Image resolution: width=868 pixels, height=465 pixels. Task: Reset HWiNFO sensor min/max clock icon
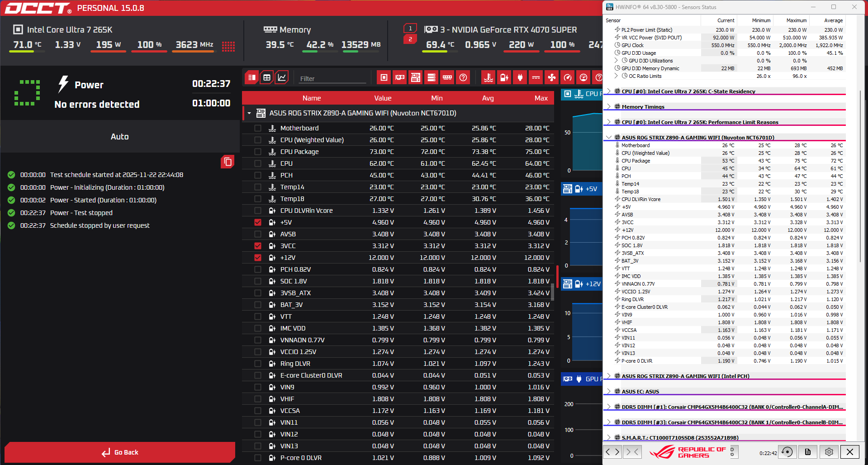click(x=787, y=452)
